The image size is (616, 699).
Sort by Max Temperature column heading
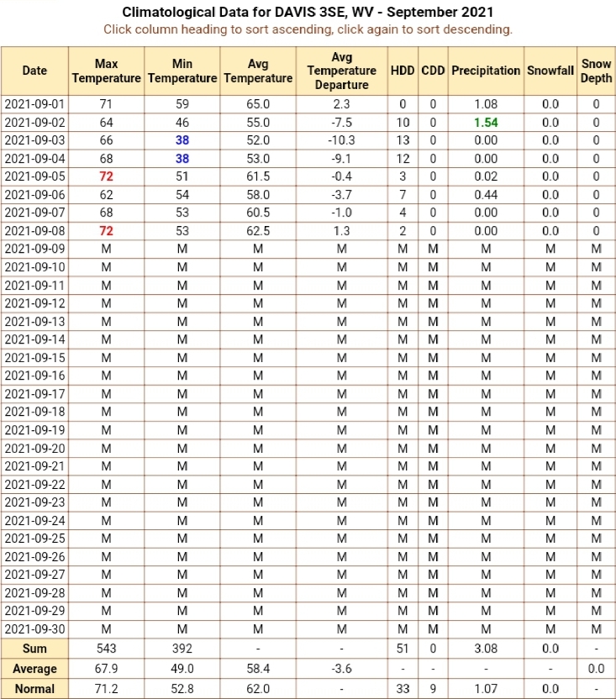coord(106,71)
